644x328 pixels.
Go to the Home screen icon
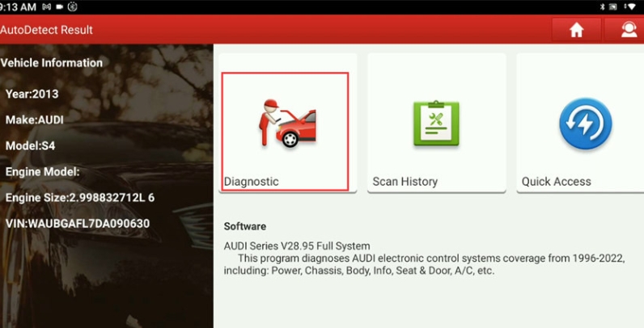coord(576,30)
